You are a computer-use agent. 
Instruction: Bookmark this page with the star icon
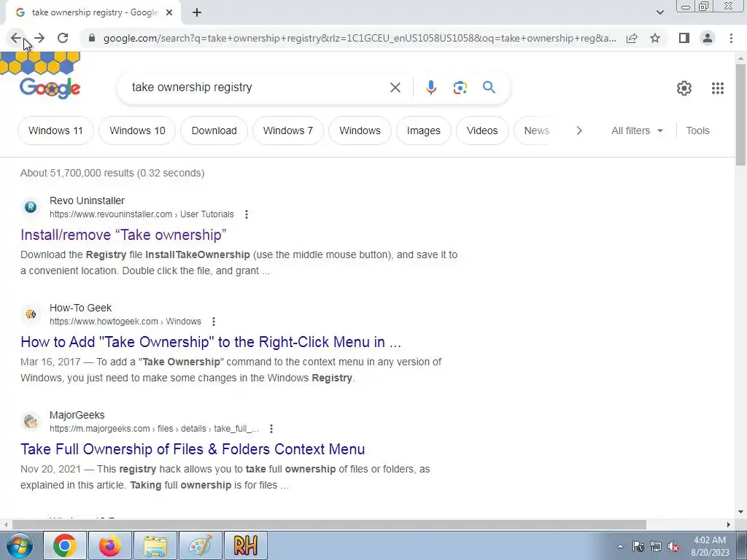click(655, 38)
